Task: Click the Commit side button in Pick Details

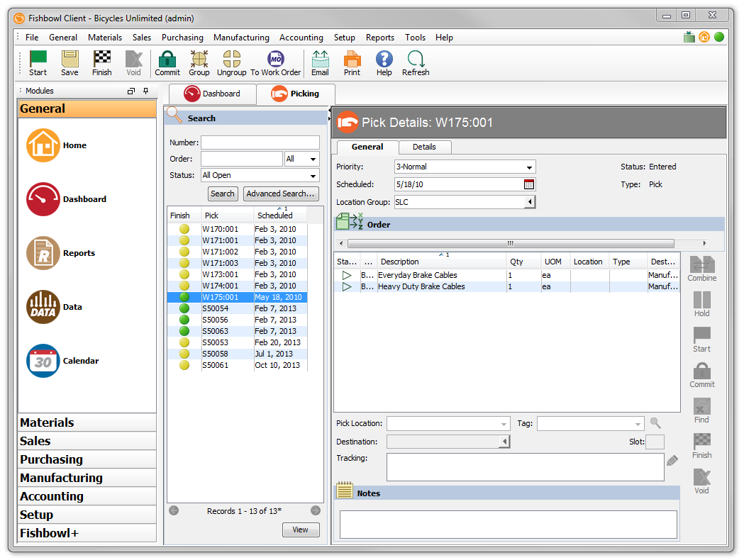Action: tap(702, 375)
